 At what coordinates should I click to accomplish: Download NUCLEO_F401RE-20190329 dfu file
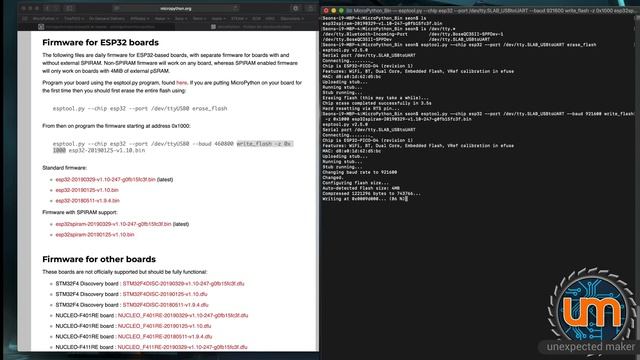coord(183,315)
